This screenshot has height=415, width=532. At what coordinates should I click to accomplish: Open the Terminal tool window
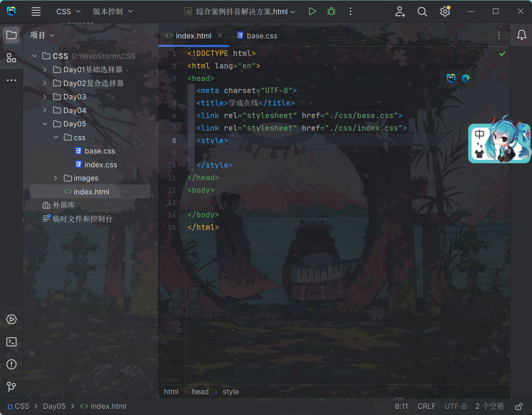(x=12, y=342)
